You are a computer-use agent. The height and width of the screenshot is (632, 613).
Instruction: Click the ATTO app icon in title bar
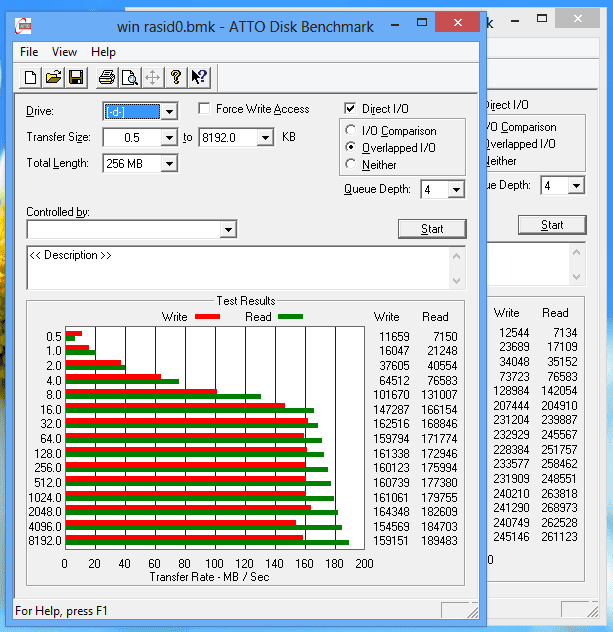point(23,26)
